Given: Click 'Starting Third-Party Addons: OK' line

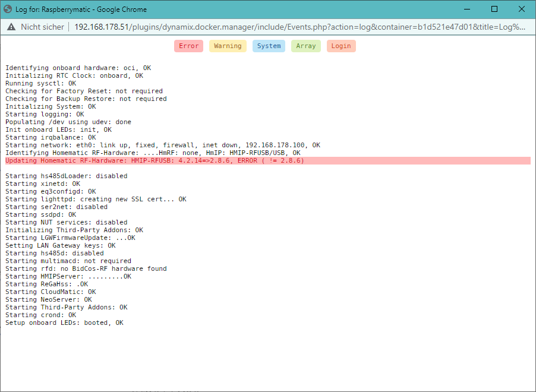Looking at the screenshot, I should coord(67,307).
